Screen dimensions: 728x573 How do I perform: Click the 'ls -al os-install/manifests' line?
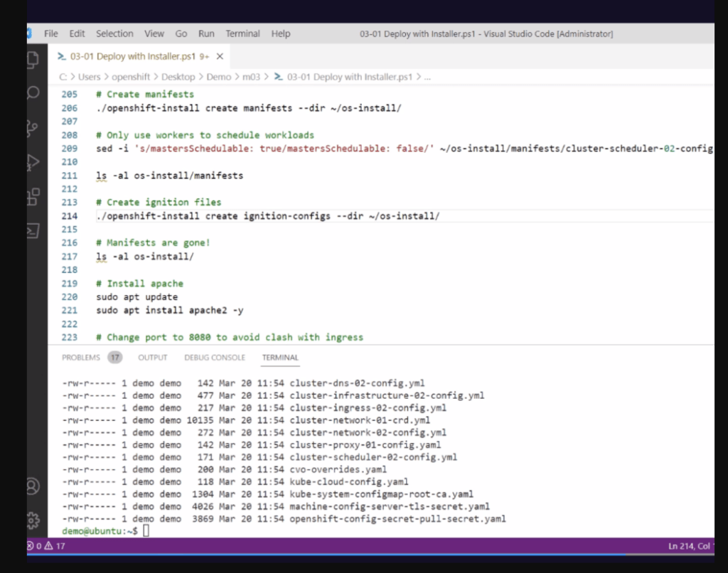[169, 176]
